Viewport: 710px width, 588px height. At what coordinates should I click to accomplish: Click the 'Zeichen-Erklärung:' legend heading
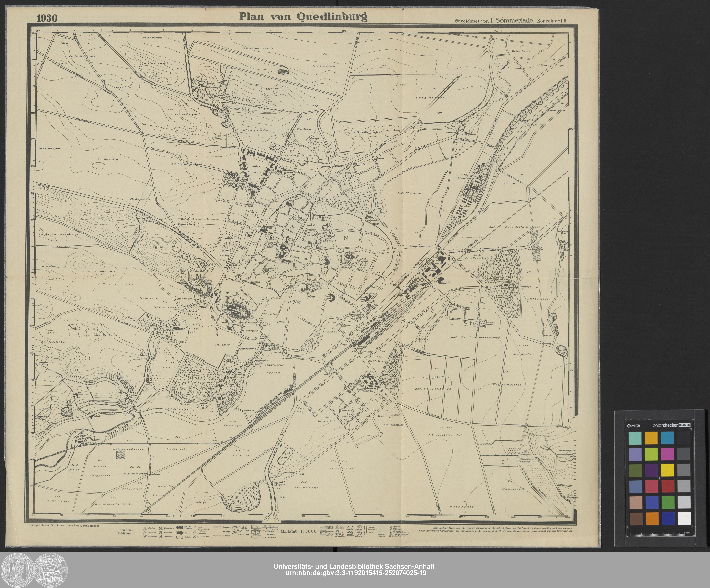click(126, 532)
